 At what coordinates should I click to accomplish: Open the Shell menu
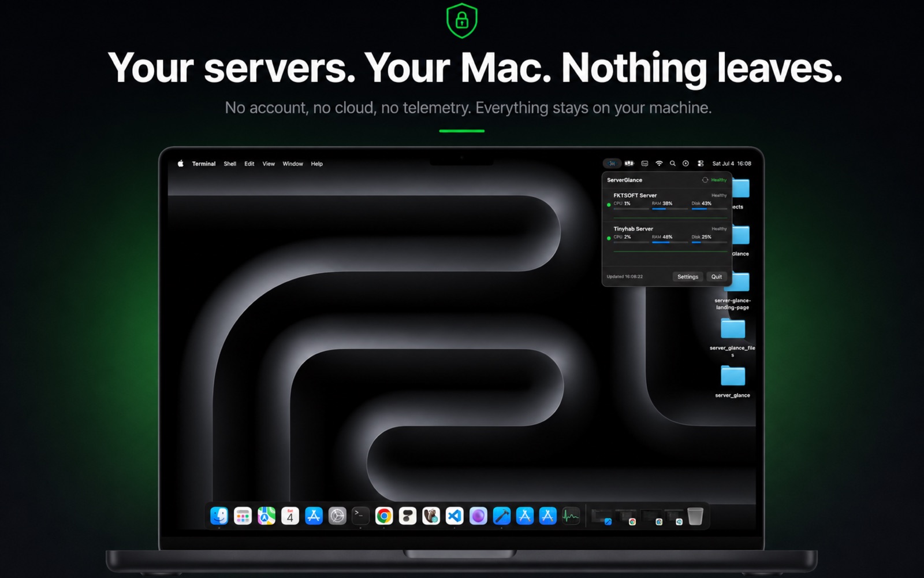coord(230,164)
